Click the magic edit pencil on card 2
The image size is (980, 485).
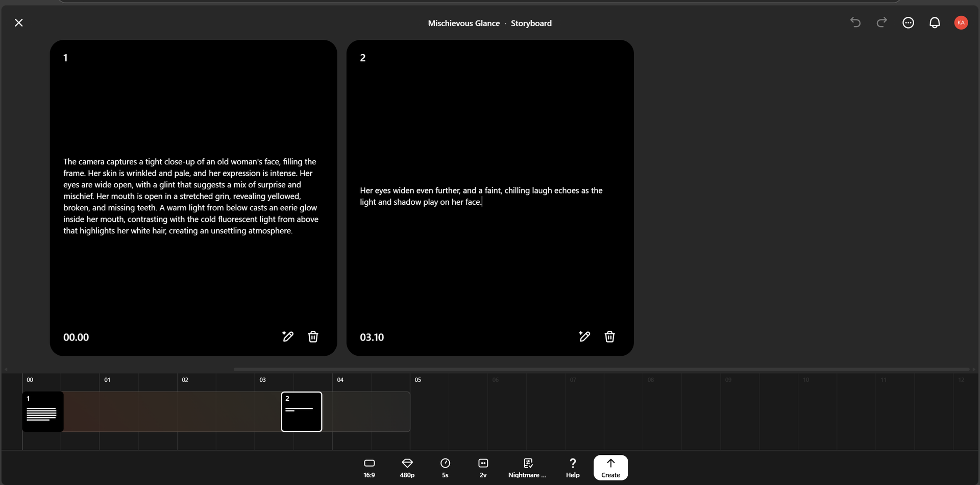(584, 336)
